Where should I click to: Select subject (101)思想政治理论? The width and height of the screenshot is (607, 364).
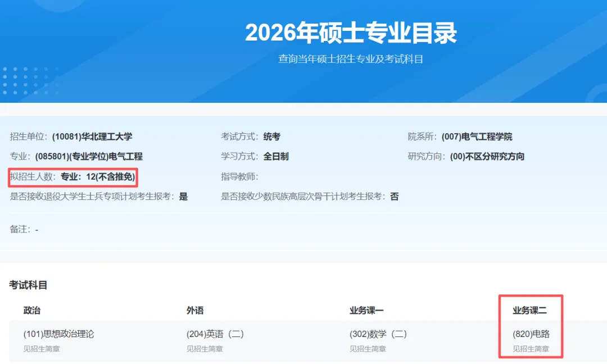(58, 334)
